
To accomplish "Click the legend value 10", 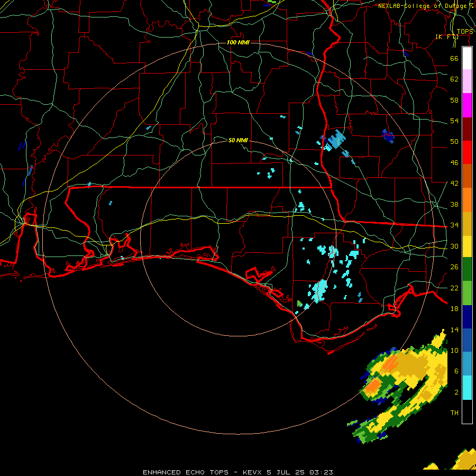I will click(454, 350).
